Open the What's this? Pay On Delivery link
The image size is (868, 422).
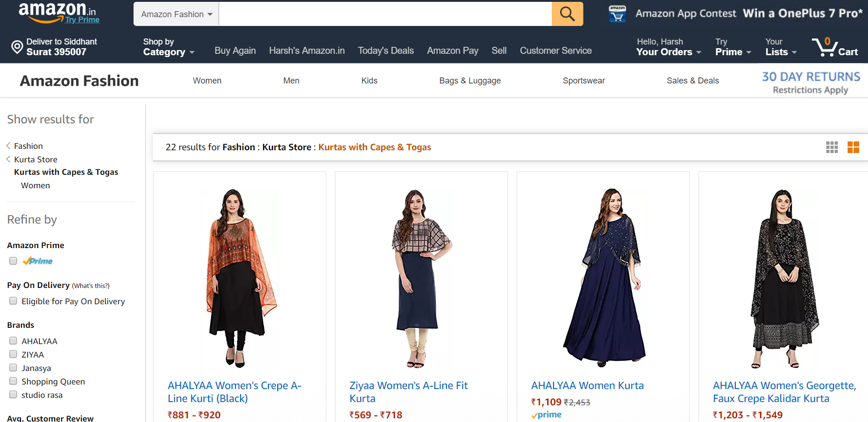pyautogui.click(x=91, y=286)
